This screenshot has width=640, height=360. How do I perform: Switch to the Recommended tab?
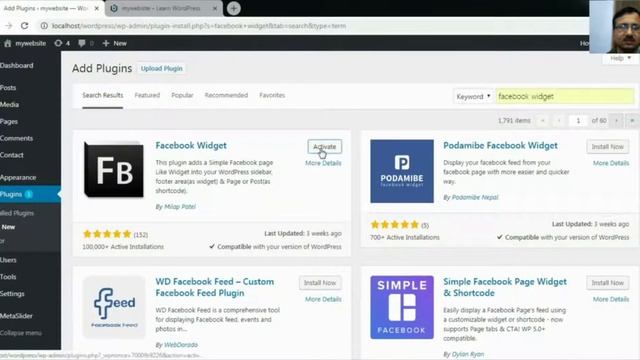point(226,96)
